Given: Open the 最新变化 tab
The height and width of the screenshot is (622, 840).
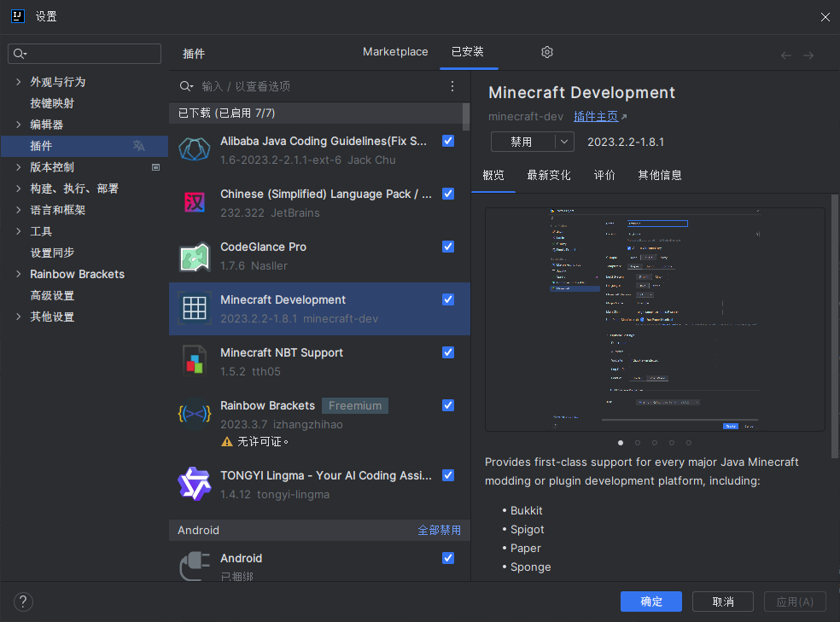Looking at the screenshot, I should click(549, 175).
